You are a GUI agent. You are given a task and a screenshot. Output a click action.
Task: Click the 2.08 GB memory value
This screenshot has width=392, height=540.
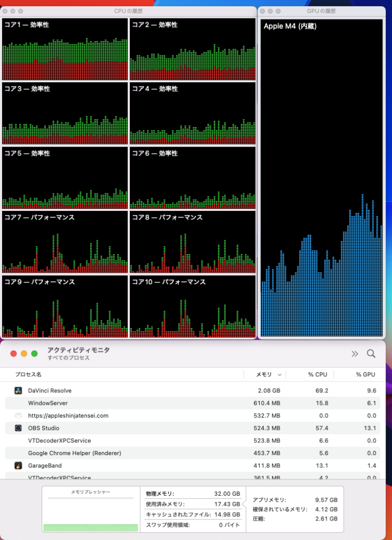point(269,391)
